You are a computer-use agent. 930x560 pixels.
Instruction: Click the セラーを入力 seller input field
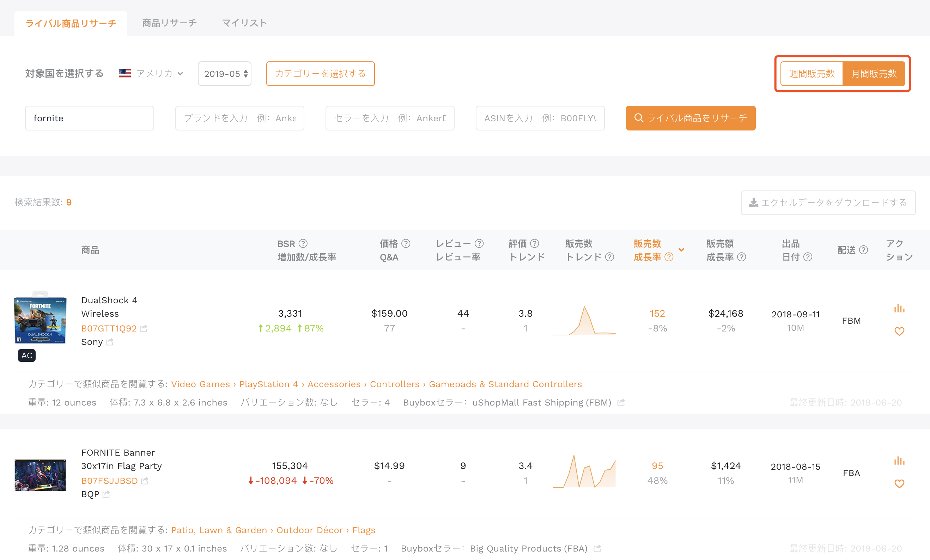(390, 118)
